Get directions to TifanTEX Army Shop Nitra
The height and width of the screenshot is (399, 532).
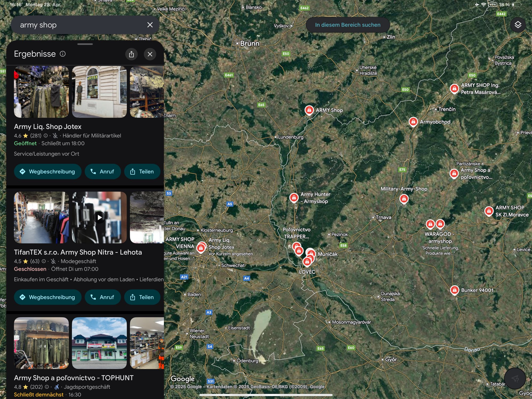point(48,297)
